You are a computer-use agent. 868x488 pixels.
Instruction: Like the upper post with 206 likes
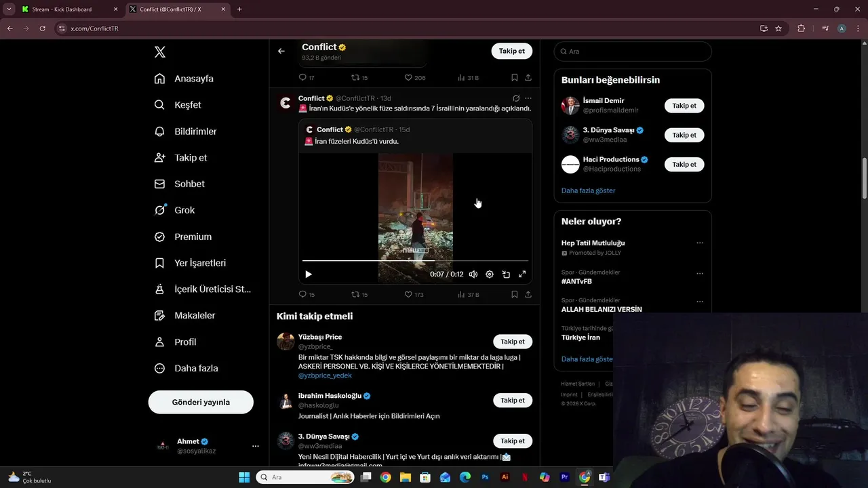[x=415, y=78]
